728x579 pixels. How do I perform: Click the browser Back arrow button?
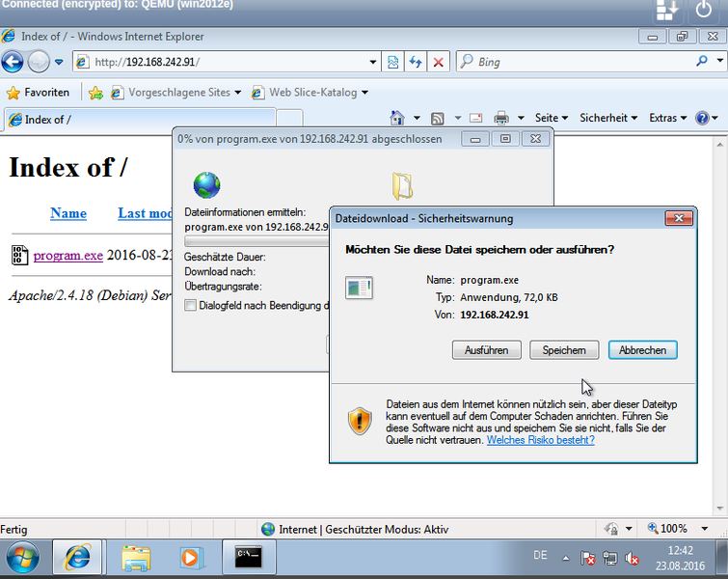click(x=13, y=62)
